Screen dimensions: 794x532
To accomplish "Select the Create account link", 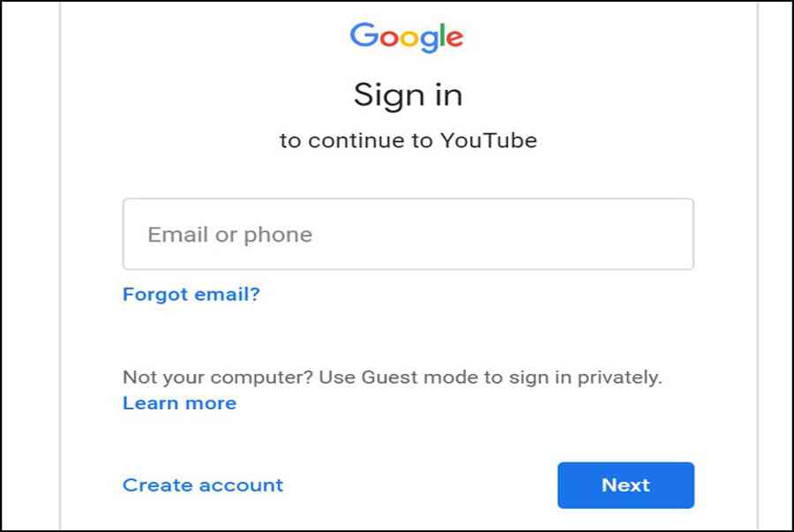I will point(203,485).
